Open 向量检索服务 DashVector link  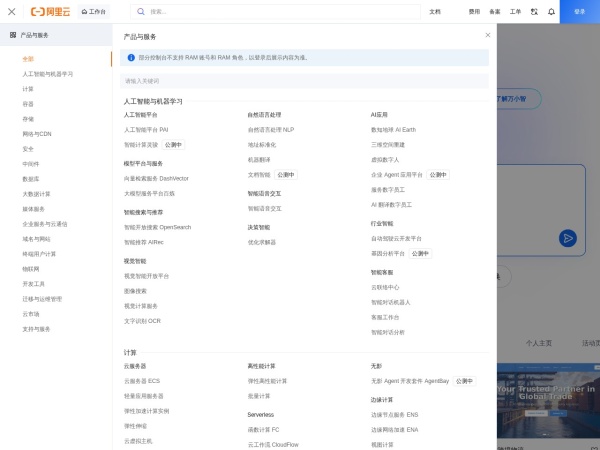(156, 178)
